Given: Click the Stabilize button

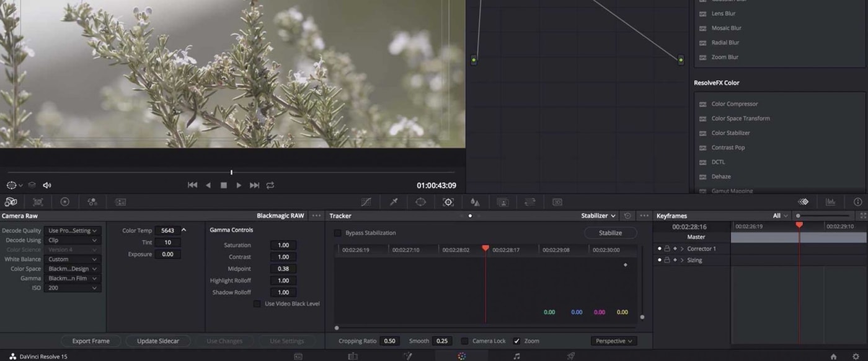Looking at the screenshot, I should coord(610,233).
